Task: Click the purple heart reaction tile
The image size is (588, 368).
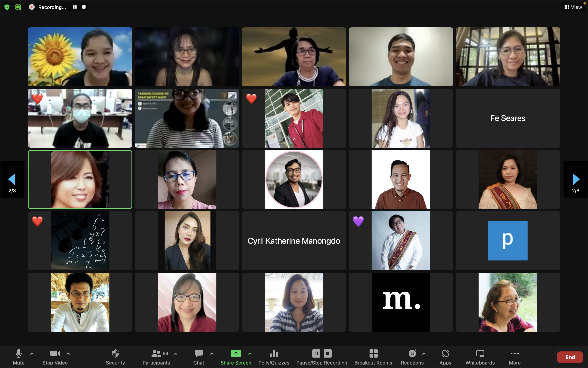Action: click(401, 241)
